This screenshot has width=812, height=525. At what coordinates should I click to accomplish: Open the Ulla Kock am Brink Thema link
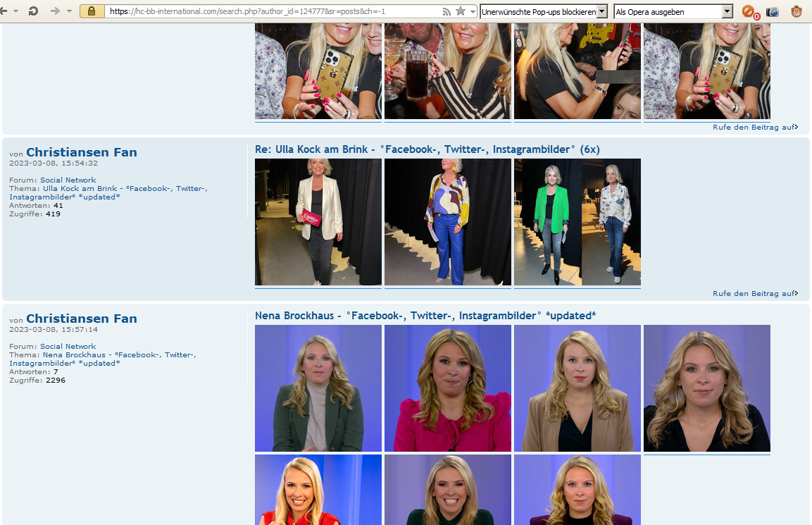[x=108, y=193]
